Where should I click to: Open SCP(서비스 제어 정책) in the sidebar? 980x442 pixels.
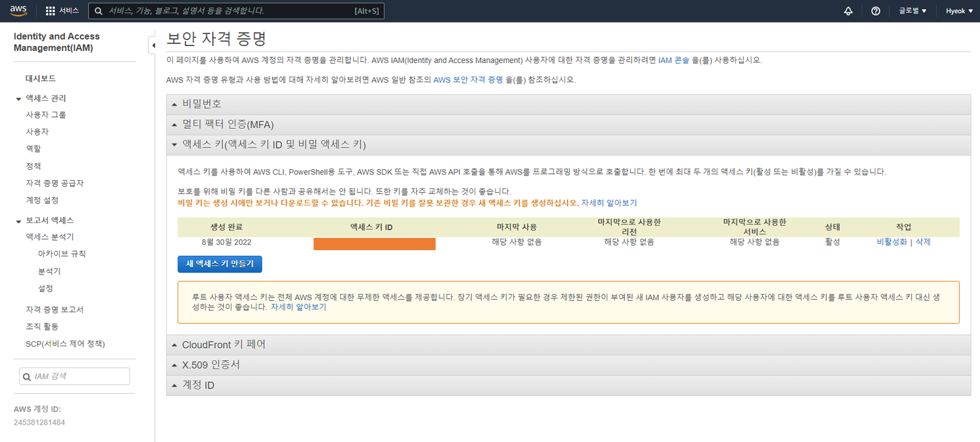pos(65,344)
